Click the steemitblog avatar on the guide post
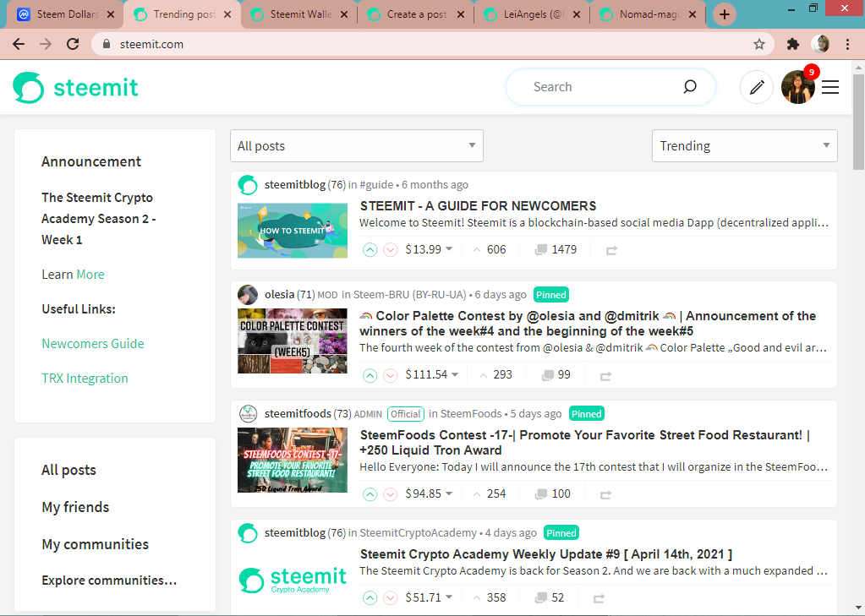 248,185
